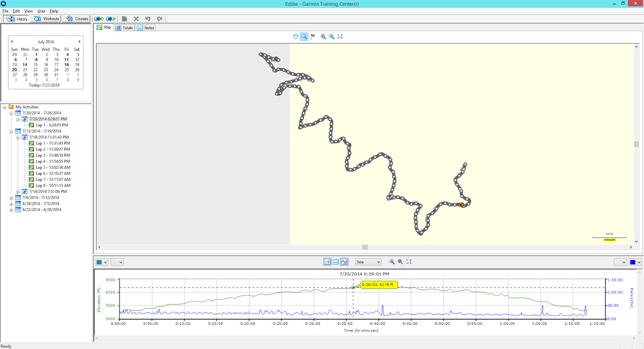
Task: Zoom out on the map
Action: click(x=332, y=37)
